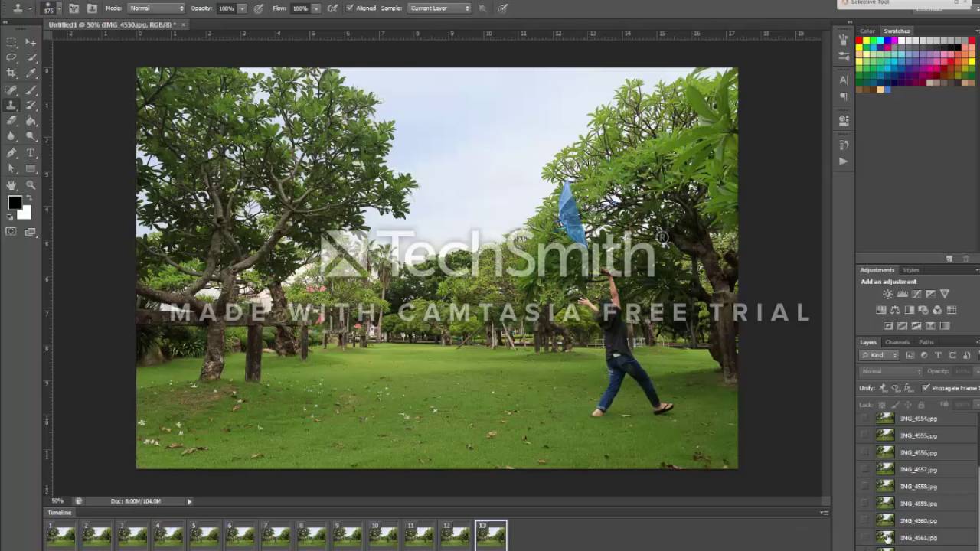The width and height of the screenshot is (980, 551).
Task: Select the Brush tool
Action: pyautogui.click(x=31, y=90)
